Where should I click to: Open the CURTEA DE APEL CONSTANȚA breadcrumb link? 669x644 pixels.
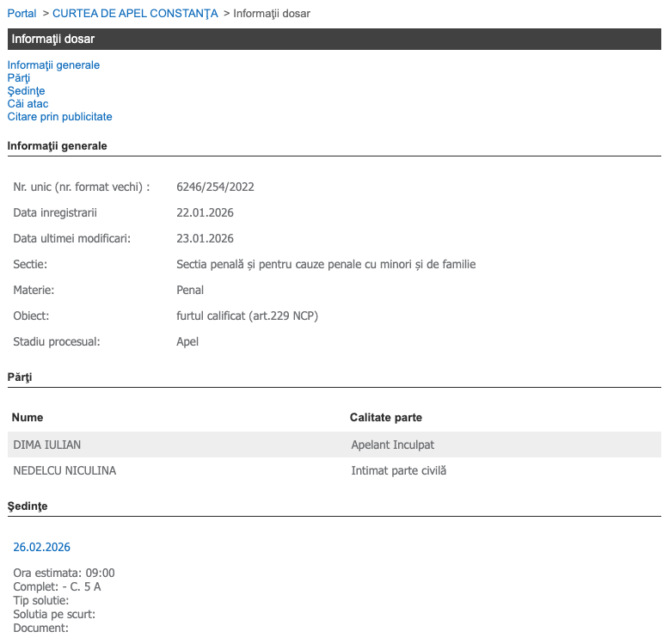[x=135, y=14]
